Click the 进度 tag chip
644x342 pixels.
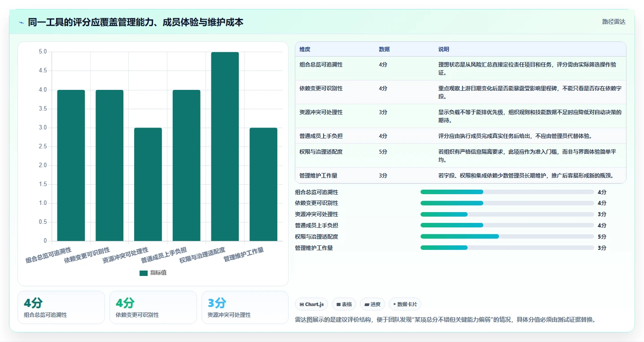pyautogui.click(x=372, y=304)
